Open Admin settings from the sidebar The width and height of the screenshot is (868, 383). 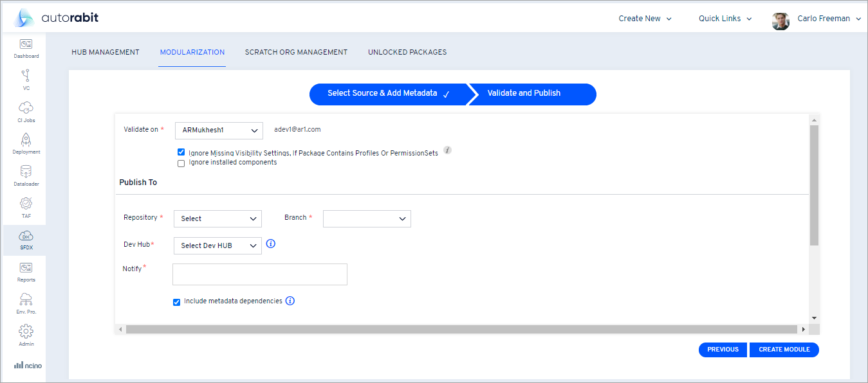click(26, 334)
